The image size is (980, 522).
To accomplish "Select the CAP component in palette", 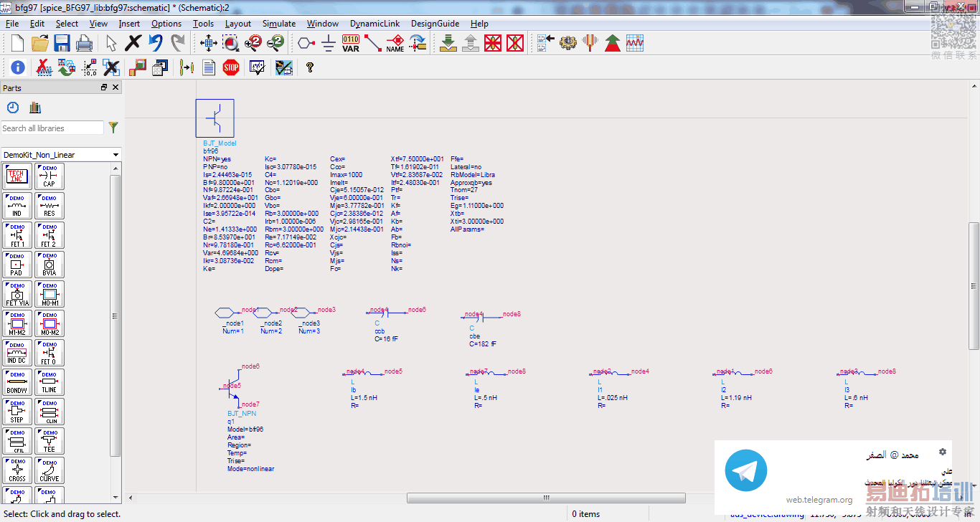I will [50, 176].
